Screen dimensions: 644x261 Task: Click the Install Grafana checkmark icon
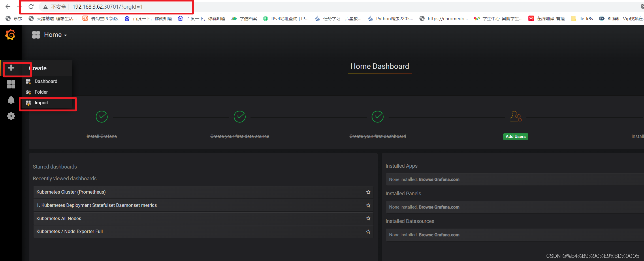point(102,117)
